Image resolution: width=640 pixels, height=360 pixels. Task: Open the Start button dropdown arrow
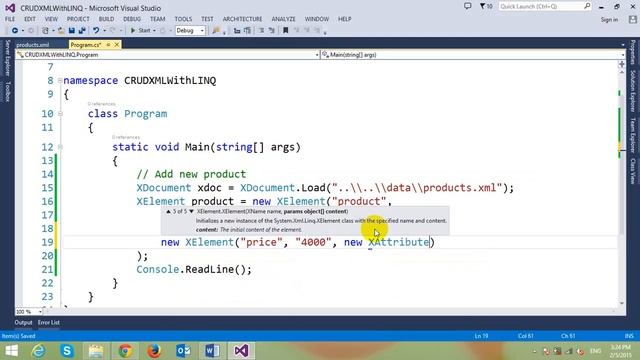pyautogui.click(x=154, y=31)
